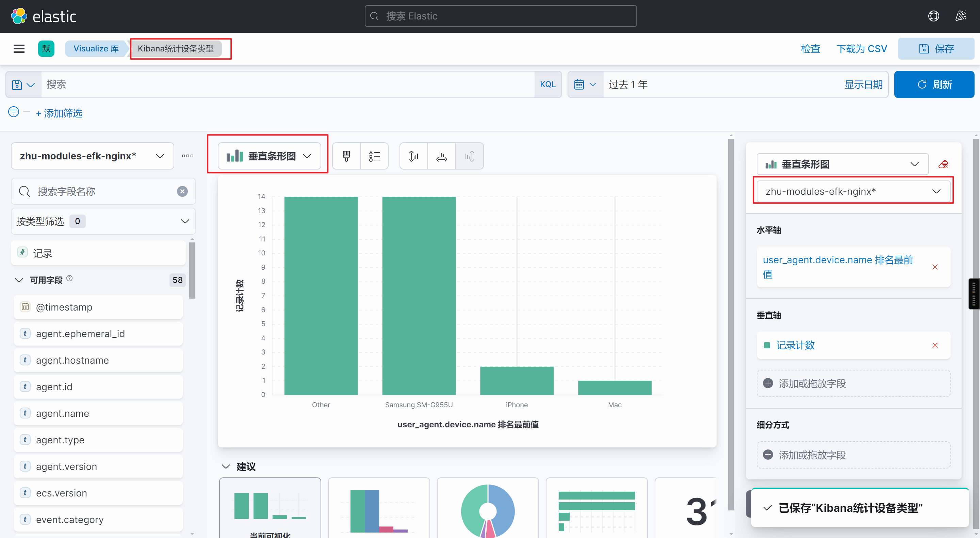
Task: Collapse the 可用字段 section
Action: pos(19,280)
